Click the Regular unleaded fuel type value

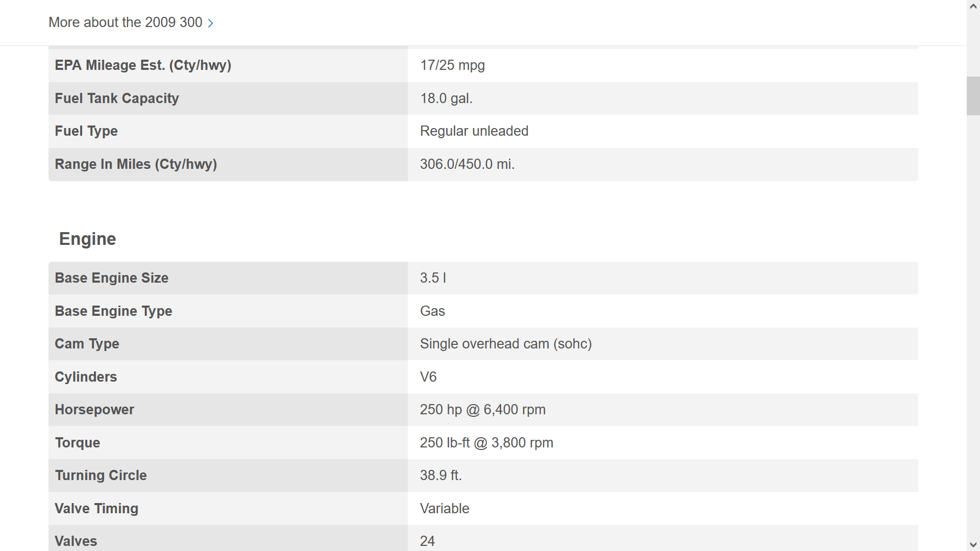pos(474,131)
